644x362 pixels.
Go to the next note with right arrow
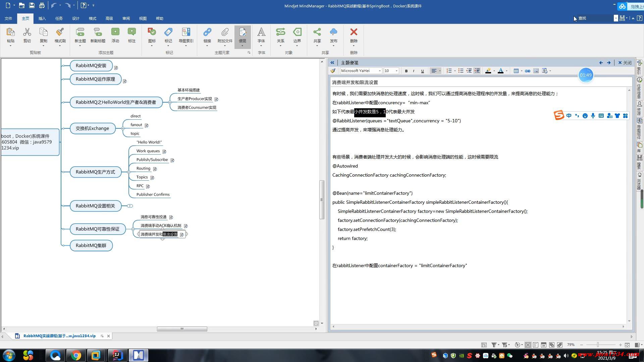pos(608,63)
